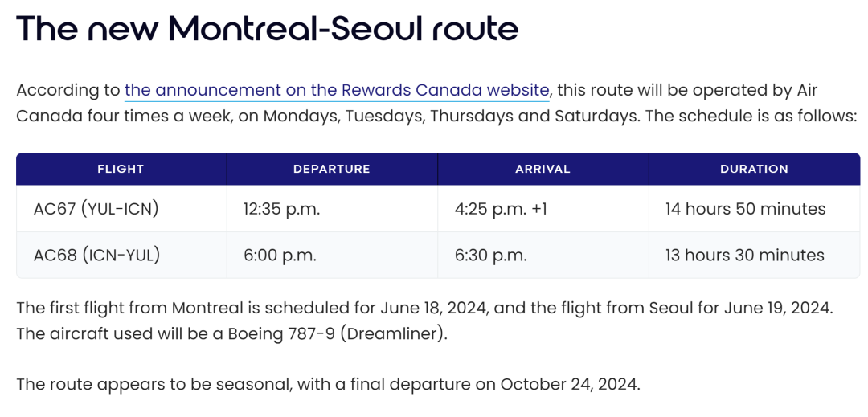The image size is (868, 417).
Task: Click the DURATION column header
Action: 754,170
